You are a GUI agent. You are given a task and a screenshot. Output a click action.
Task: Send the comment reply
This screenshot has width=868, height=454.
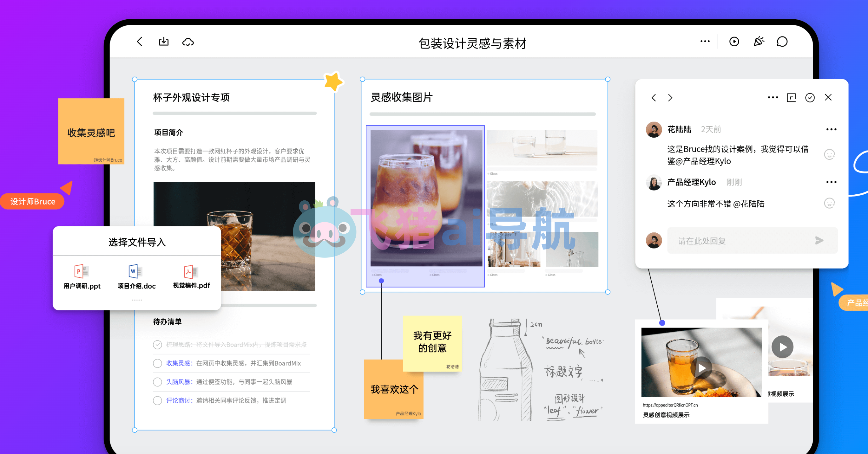click(x=819, y=240)
